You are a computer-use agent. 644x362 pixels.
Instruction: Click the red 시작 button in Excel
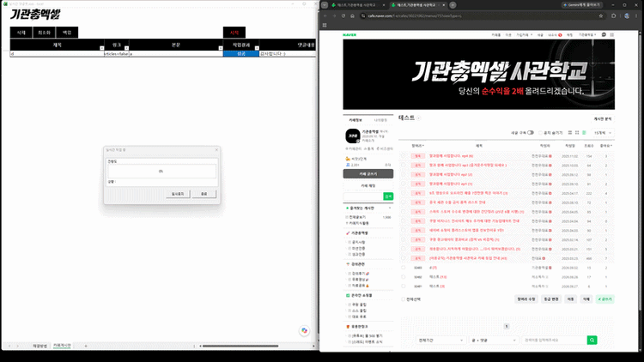[234, 33]
